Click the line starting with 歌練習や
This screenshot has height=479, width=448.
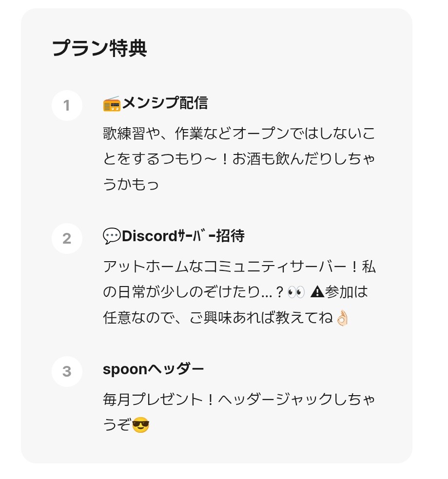(239, 134)
